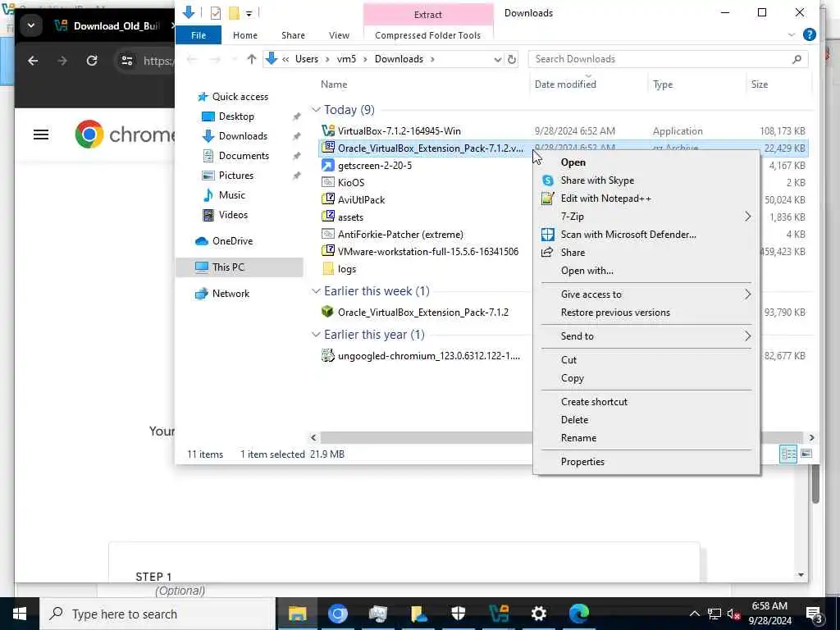
Task: Open the address bar history dropdown
Action: [x=498, y=59]
